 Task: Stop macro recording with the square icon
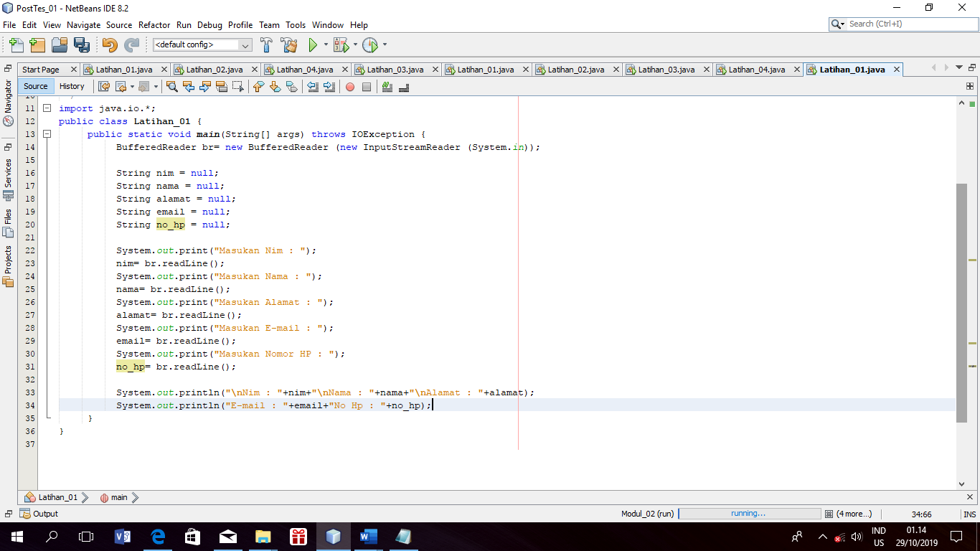click(x=367, y=87)
